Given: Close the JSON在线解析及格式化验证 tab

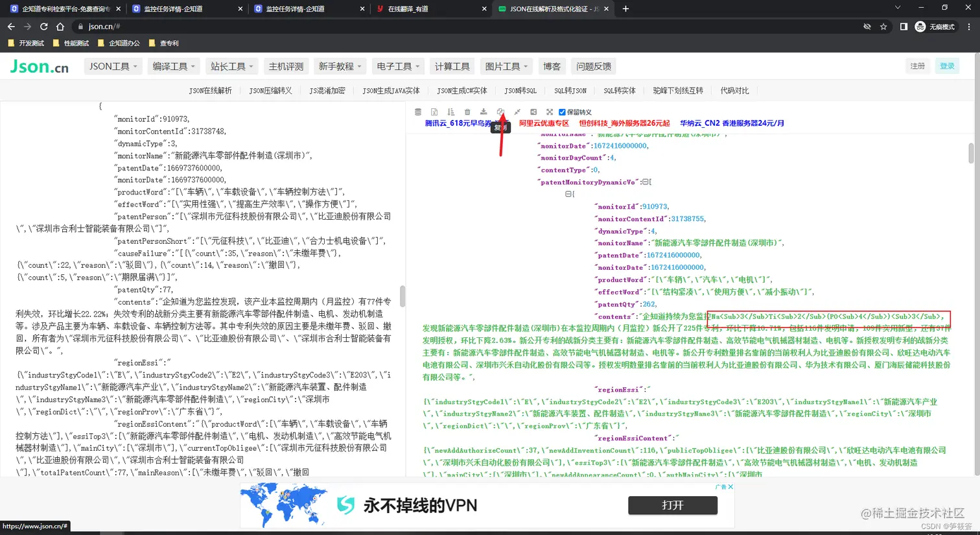Looking at the screenshot, I should tap(606, 9).
